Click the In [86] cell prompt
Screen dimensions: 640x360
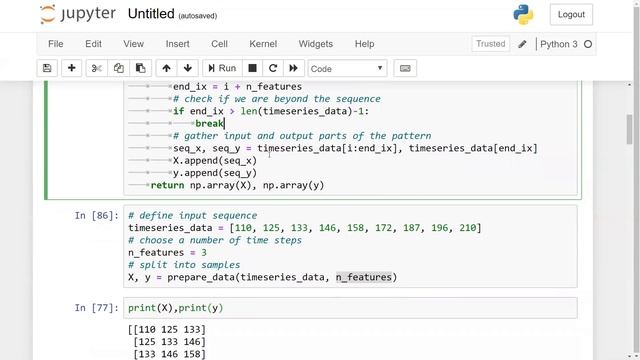click(96, 216)
